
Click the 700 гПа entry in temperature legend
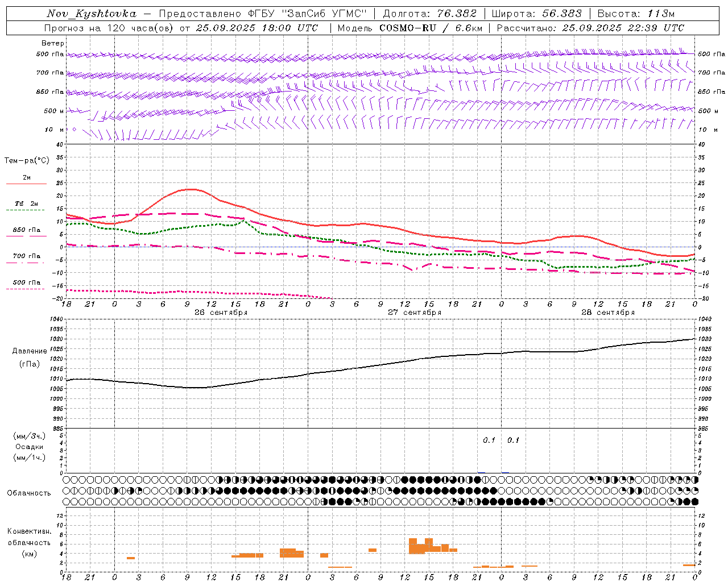point(26,259)
